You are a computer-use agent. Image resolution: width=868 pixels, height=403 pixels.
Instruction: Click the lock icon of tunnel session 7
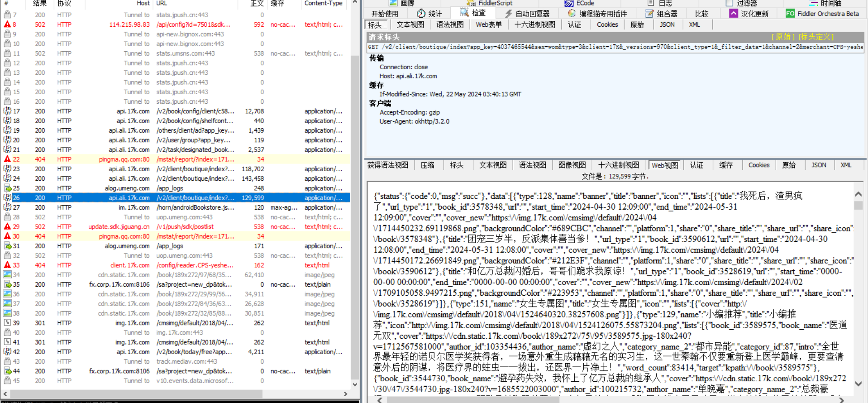point(7,15)
